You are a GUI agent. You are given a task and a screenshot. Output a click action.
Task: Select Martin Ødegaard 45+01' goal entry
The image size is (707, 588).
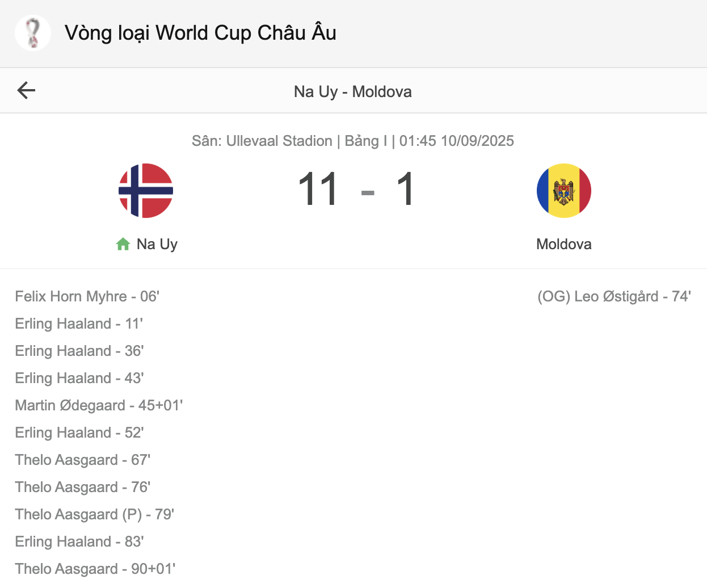click(x=99, y=405)
